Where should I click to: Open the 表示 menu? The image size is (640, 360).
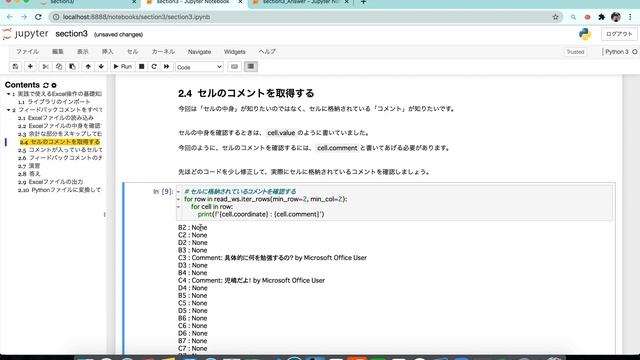coord(82,52)
